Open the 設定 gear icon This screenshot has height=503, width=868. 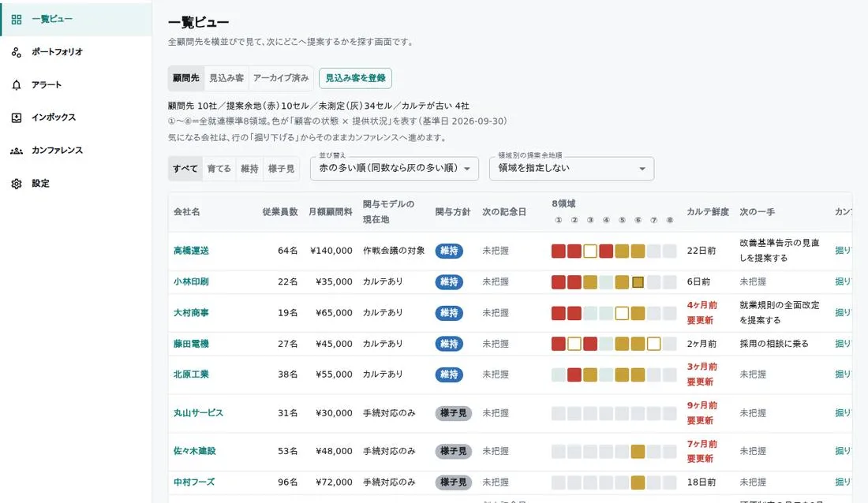tap(17, 183)
